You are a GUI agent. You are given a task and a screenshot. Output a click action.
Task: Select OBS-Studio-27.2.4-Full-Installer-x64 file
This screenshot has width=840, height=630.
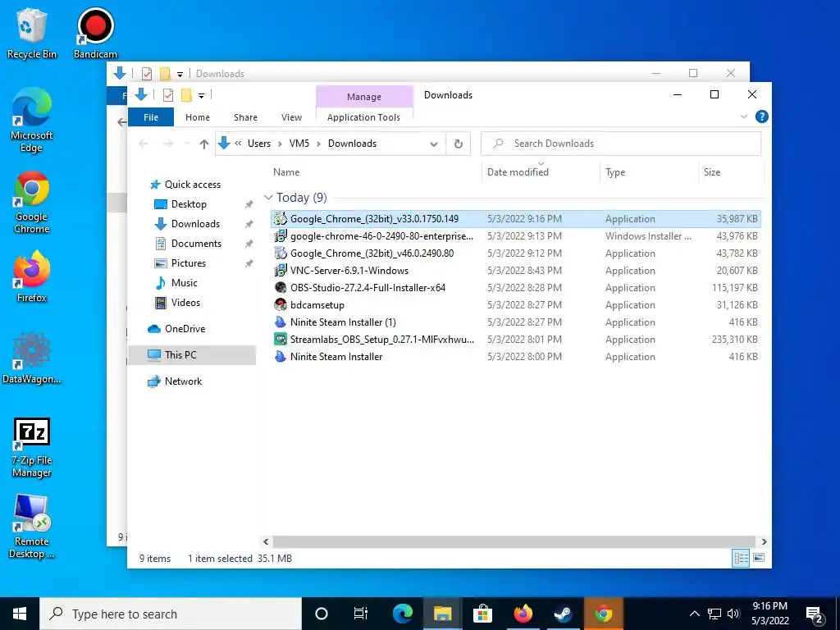point(515,288)
